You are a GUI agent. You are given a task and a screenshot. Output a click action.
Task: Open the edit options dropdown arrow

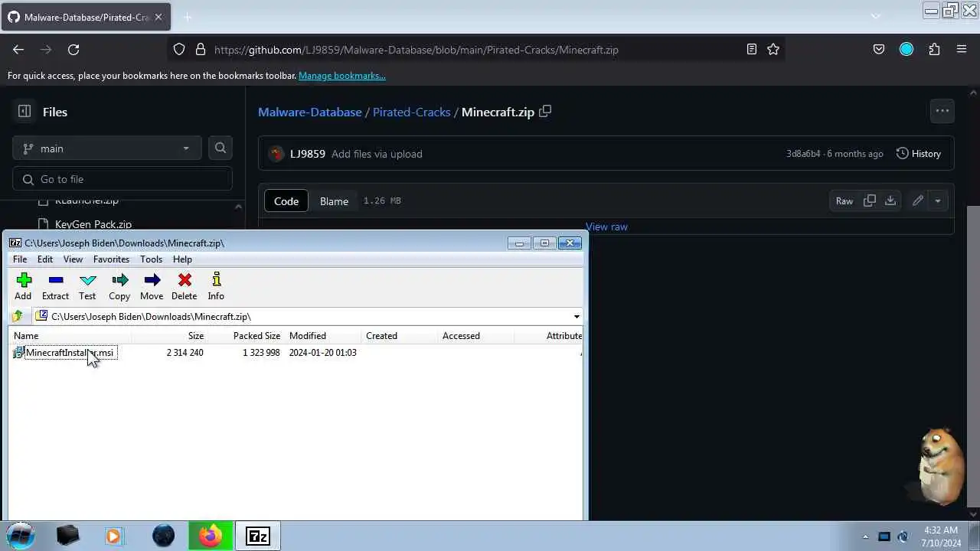click(x=938, y=201)
